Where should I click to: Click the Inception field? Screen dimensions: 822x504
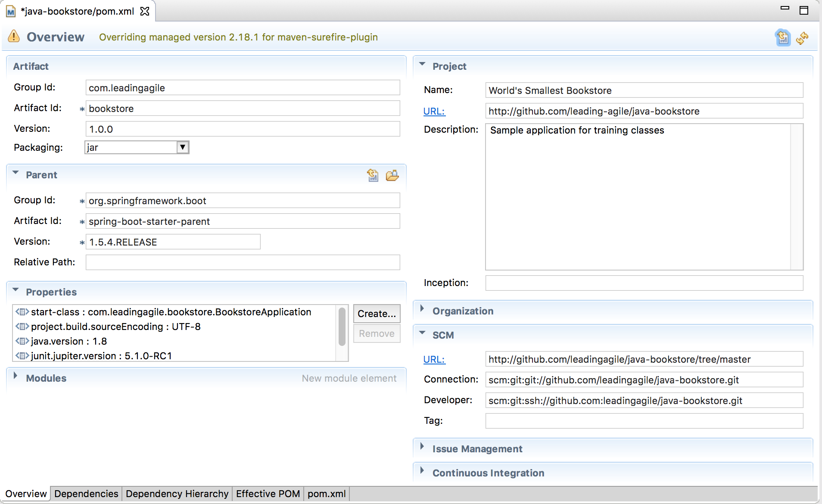point(645,283)
